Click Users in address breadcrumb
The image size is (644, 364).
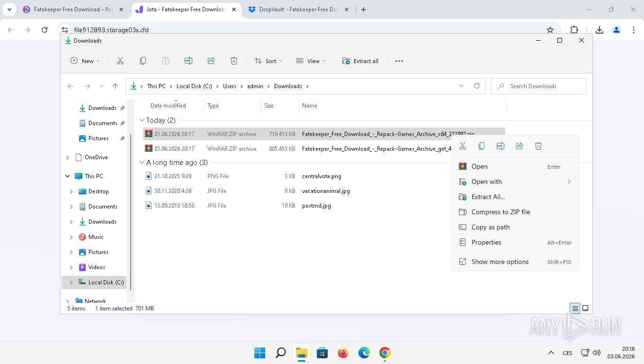(x=230, y=86)
